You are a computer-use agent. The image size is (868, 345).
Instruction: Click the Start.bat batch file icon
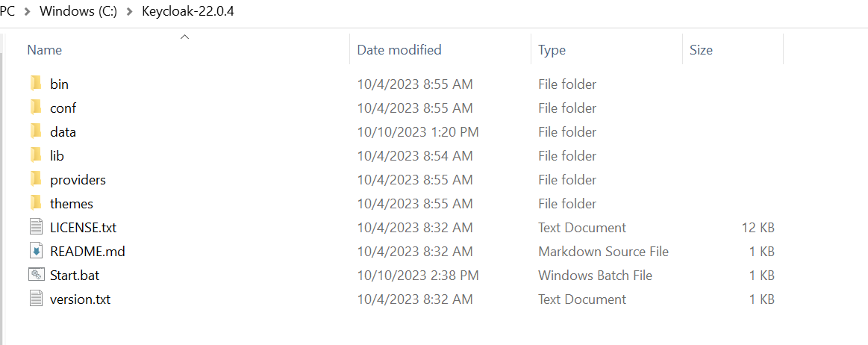37,275
